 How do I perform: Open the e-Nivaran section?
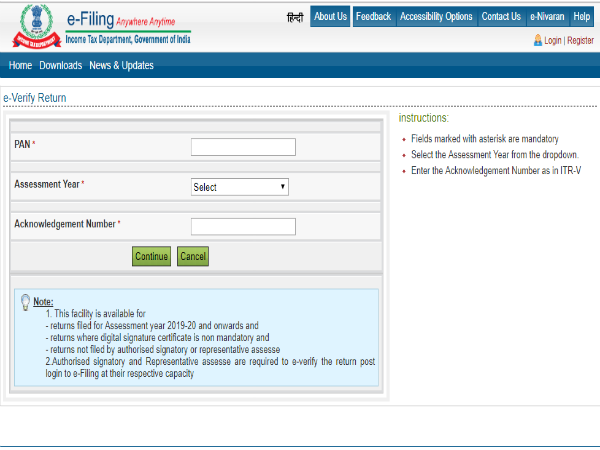point(546,17)
